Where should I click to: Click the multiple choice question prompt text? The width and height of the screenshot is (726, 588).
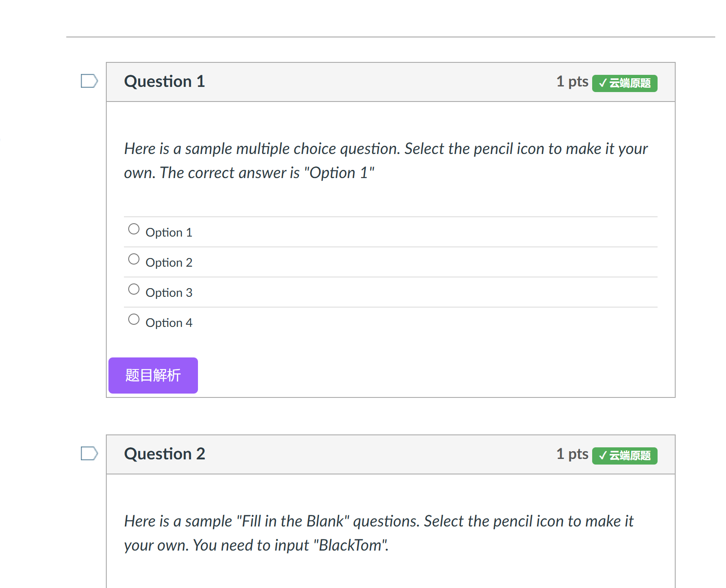(x=386, y=160)
